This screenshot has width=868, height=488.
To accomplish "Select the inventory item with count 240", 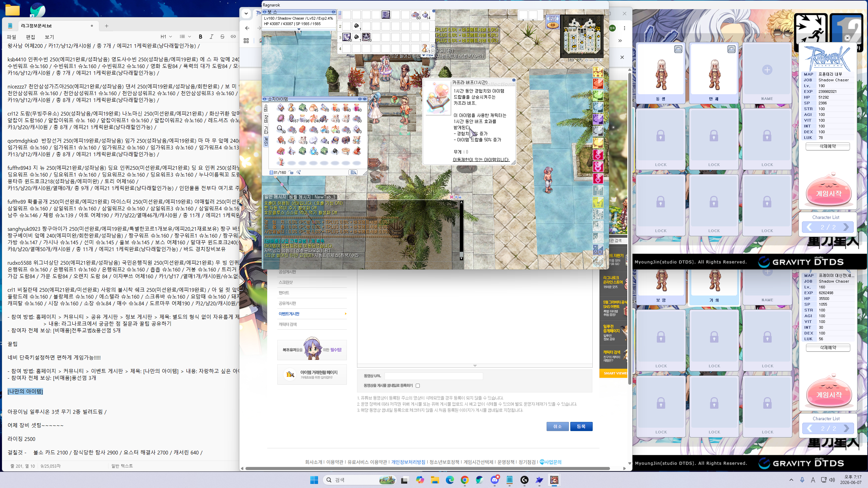I will (x=313, y=118).
